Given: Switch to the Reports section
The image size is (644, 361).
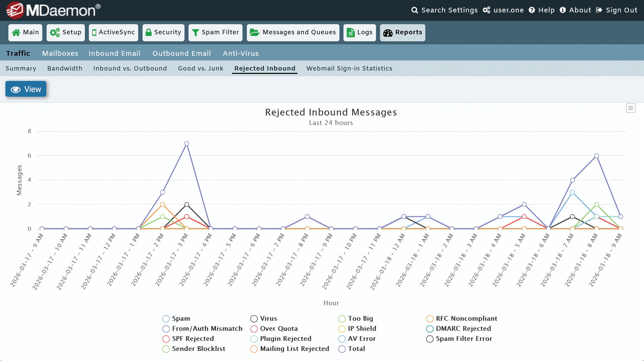Looking at the screenshot, I should pos(402,32).
